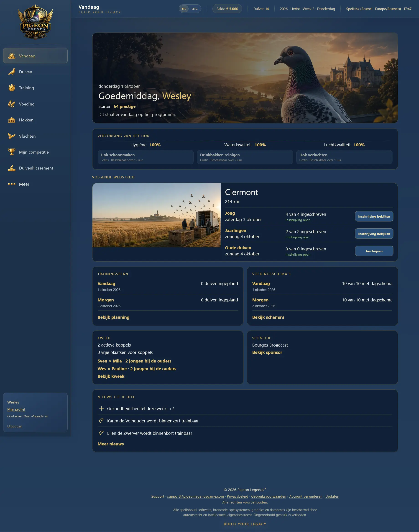Open the Sven × Mila couple link
Screen dimensions: 419x532
point(134,361)
